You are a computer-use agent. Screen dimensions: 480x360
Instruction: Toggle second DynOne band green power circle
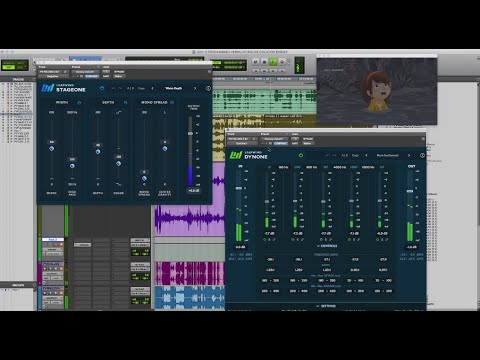pos(294,240)
